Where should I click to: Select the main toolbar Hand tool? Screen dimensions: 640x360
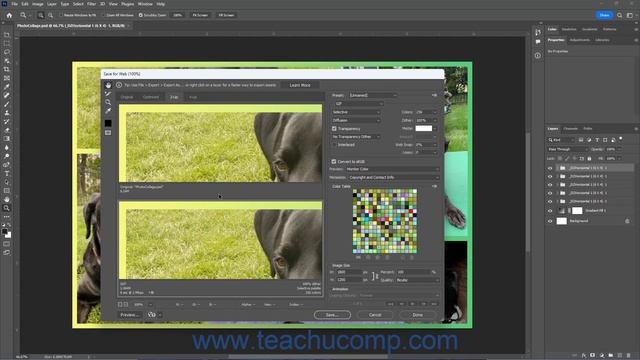[7, 199]
